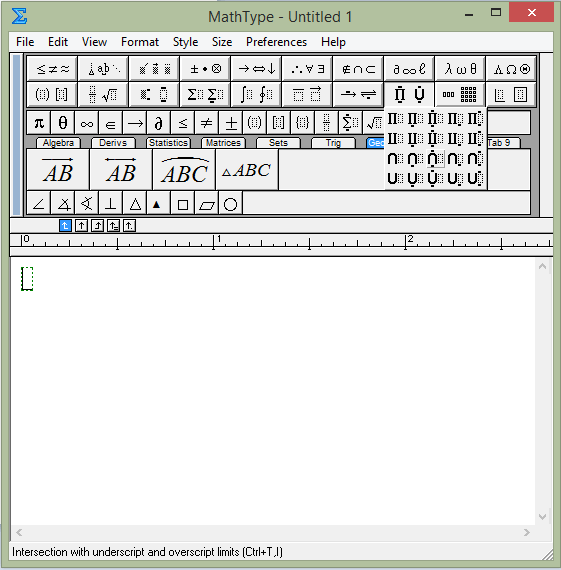Insert union template with no limits

[x=395, y=178]
